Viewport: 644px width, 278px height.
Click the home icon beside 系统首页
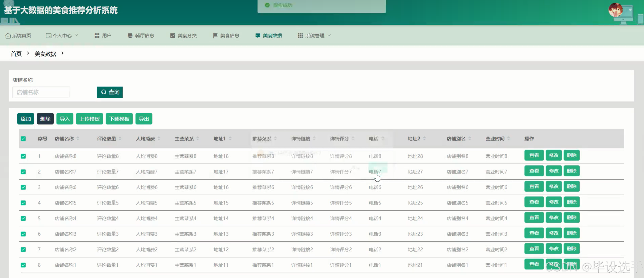pos(8,35)
